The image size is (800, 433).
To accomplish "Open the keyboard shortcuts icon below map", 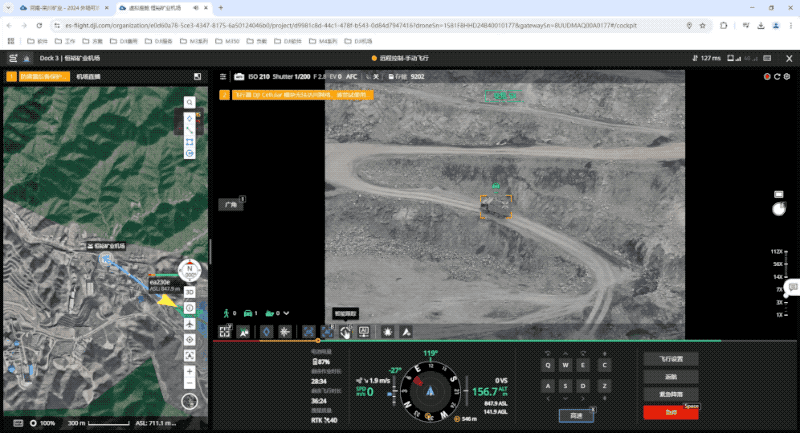I will pos(18,423).
